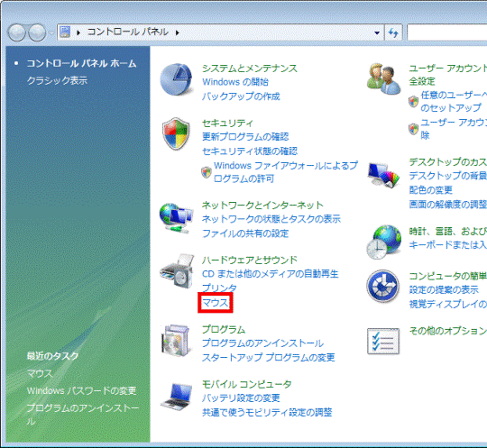Click 設定の提案の表示 link
The width and height of the screenshot is (487, 448).
click(444, 290)
